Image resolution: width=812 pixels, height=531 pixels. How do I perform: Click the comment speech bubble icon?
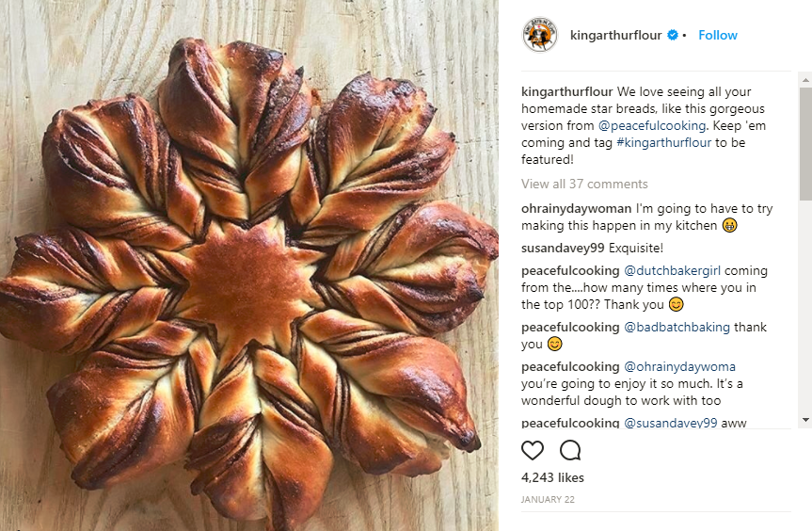(570, 450)
